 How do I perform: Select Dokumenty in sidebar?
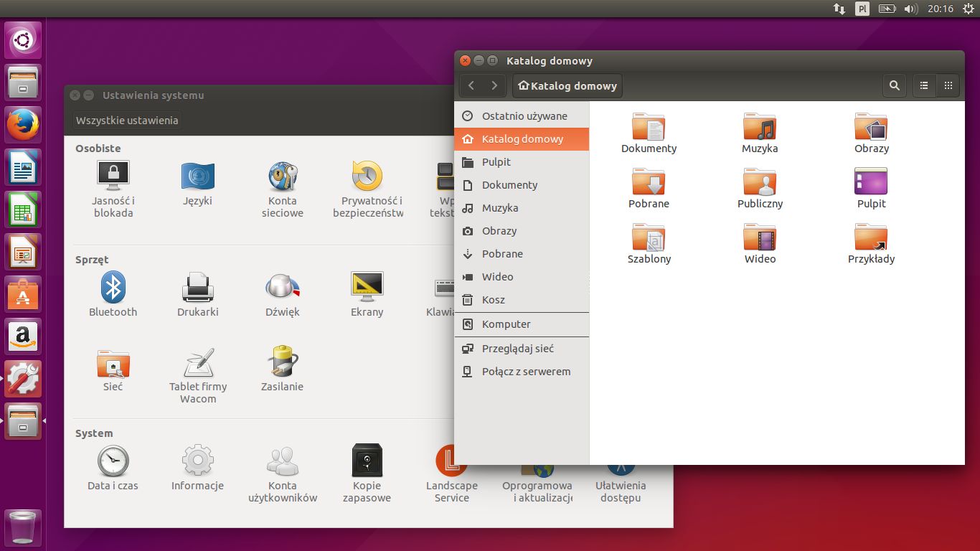point(522,184)
